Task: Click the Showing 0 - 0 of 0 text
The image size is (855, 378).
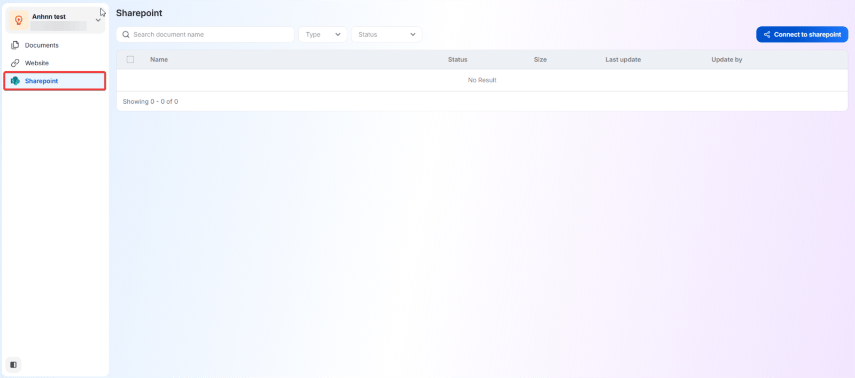Action: [150, 101]
